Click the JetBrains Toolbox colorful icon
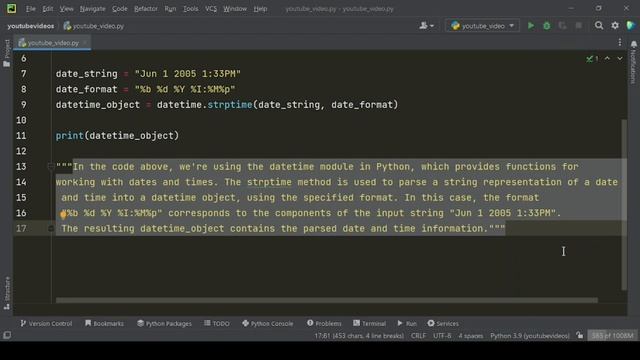 click(x=631, y=26)
